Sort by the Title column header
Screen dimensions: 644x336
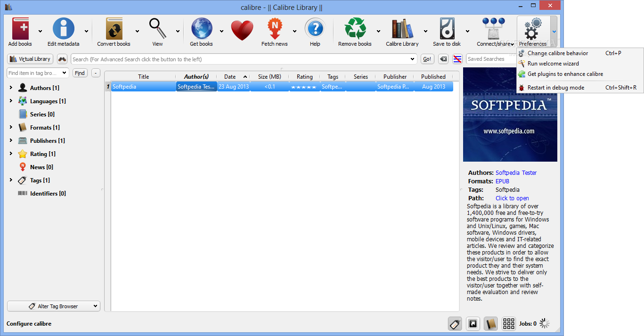[x=143, y=77]
